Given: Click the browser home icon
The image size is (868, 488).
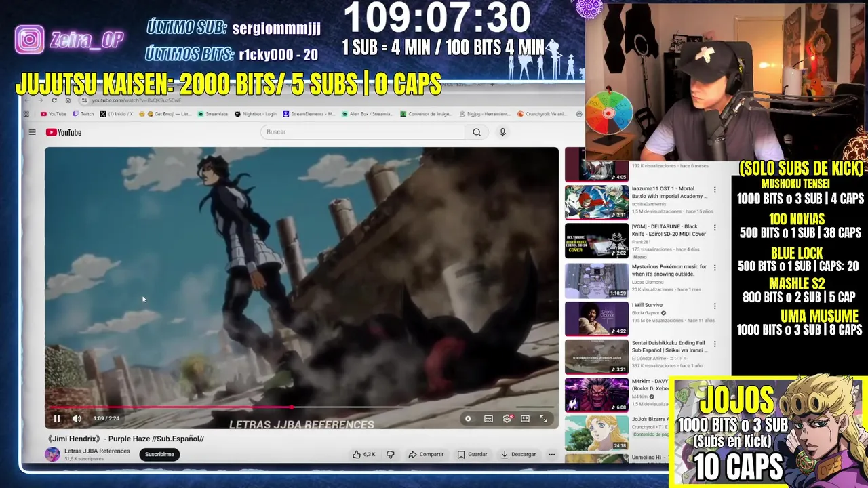Looking at the screenshot, I should 68,100.
